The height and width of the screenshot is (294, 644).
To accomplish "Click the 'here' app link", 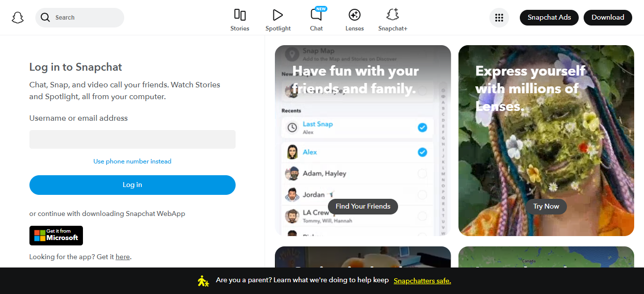I will (123, 257).
